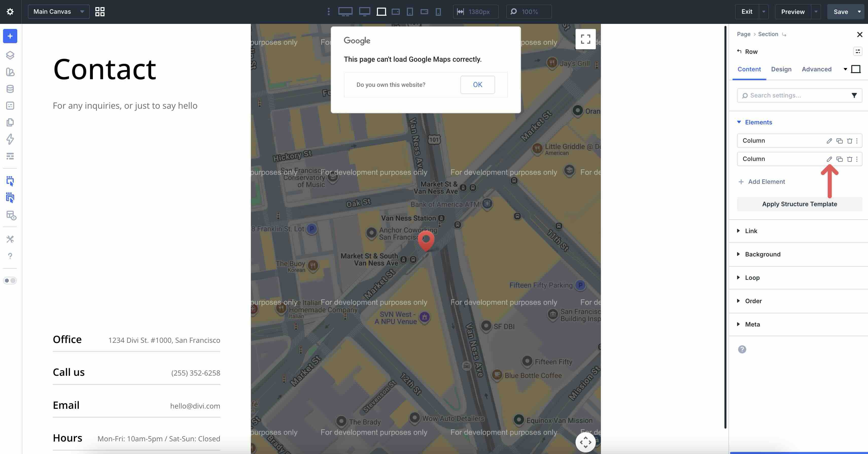This screenshot has height=454, width=868.
Task: Switch to phone preview mode
Action: click(438, 12)
